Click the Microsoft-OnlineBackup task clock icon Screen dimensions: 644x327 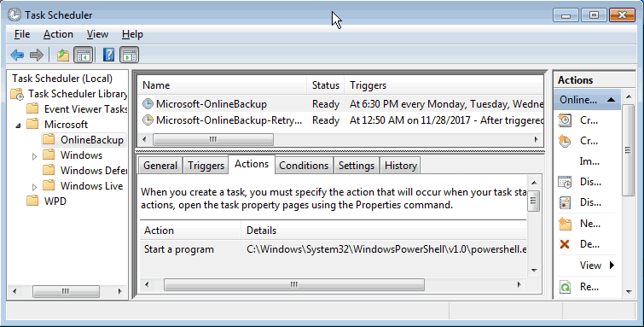pyautogui.click(x=148, y=104)
